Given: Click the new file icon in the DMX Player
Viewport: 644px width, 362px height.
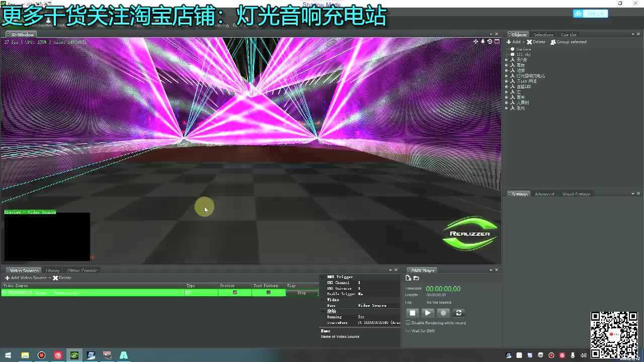Looking at the screenshot, I should tap(409, 278).
